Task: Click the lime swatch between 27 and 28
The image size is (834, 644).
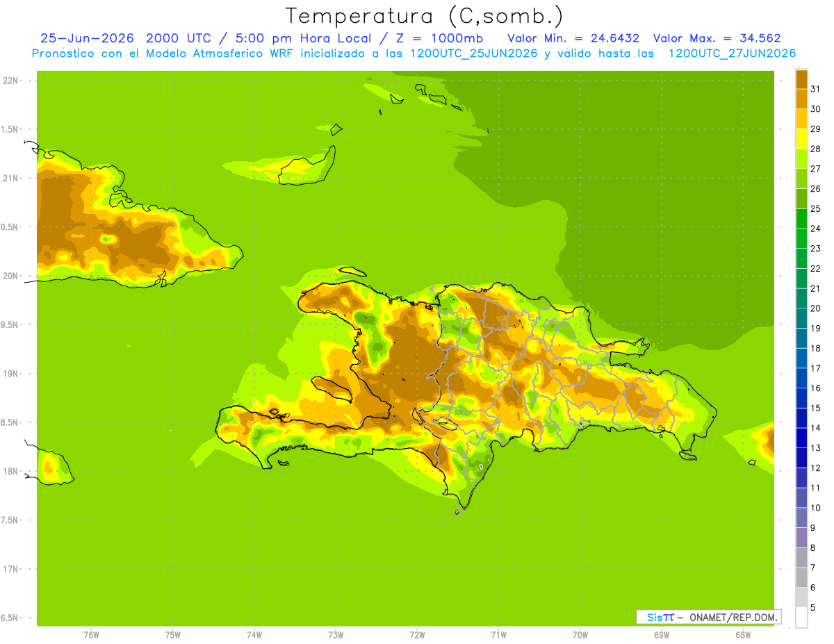Action: (x=801, y=158)
